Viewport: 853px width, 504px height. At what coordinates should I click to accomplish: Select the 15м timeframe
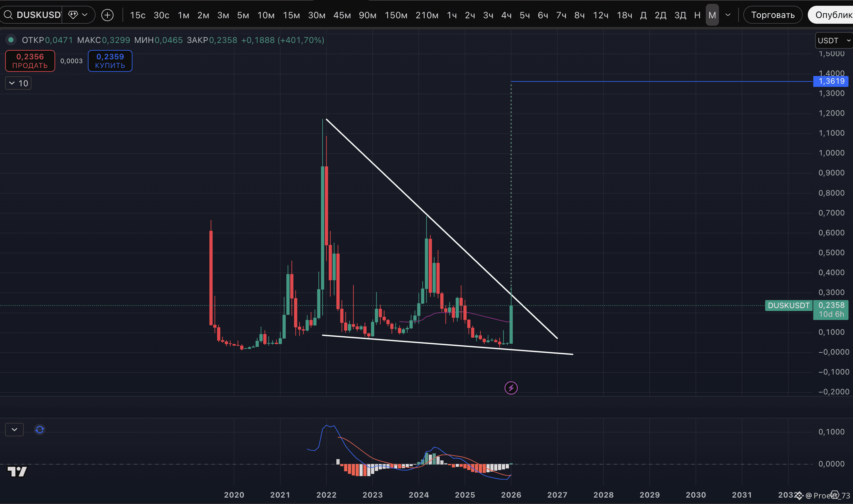pyautogui.click(x=291, y=15)
